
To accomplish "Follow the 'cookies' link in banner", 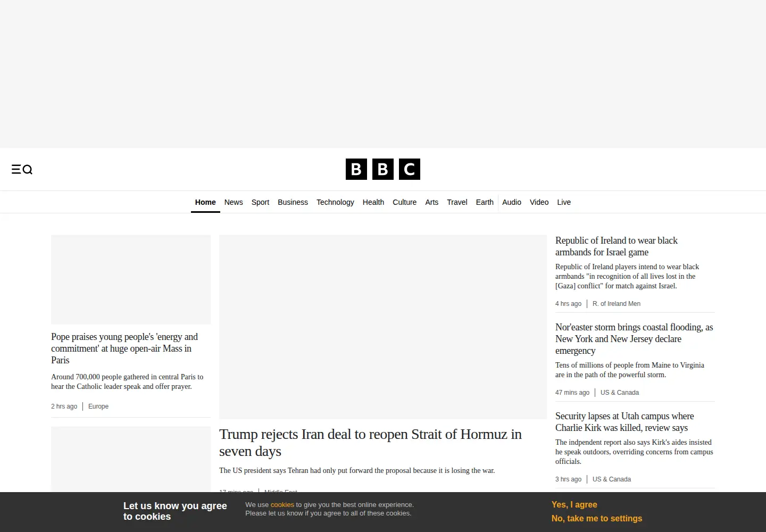I will [x=282, y=505].
